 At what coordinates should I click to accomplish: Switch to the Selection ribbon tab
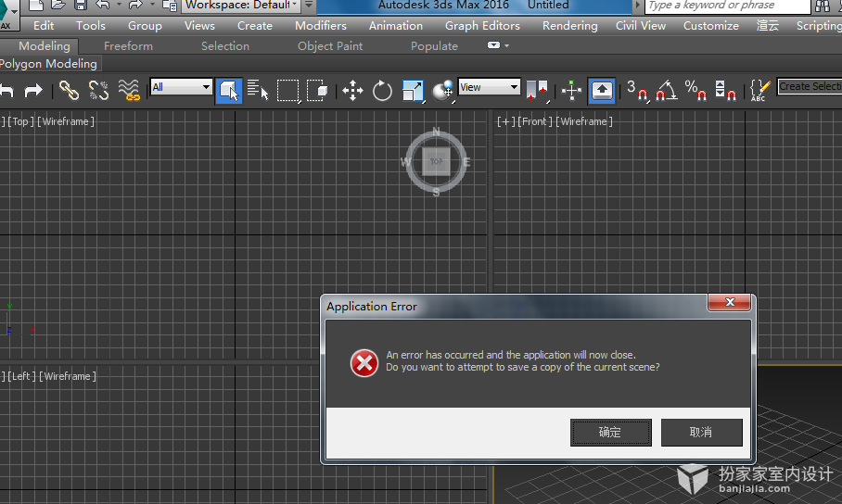pos(225,46)
